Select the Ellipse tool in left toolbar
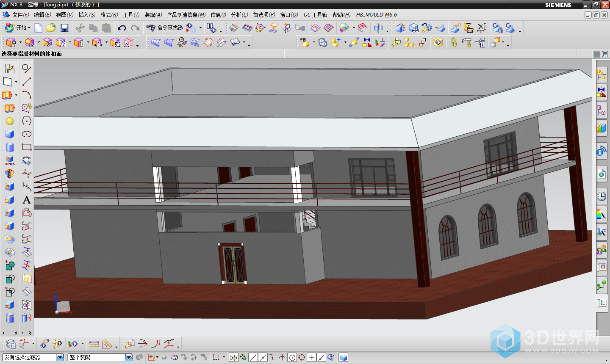The width and height of the screenshot is (610, 364). [x=27, y=134]
